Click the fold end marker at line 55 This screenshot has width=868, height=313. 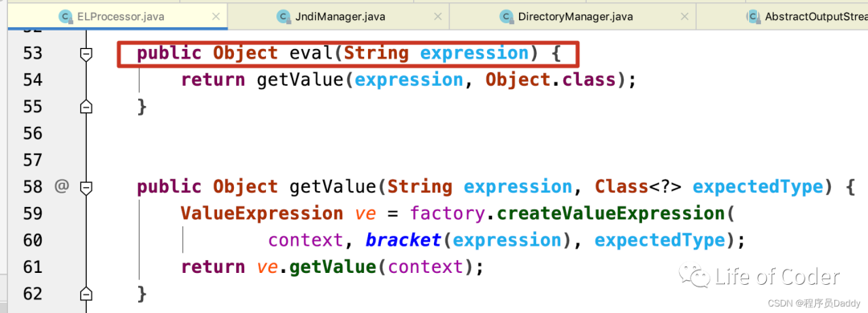pyautogui.click(x=86, y=107)
